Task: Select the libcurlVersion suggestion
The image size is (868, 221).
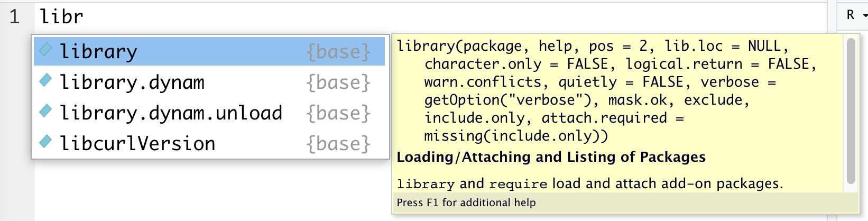Action: [x=209, y=143]
